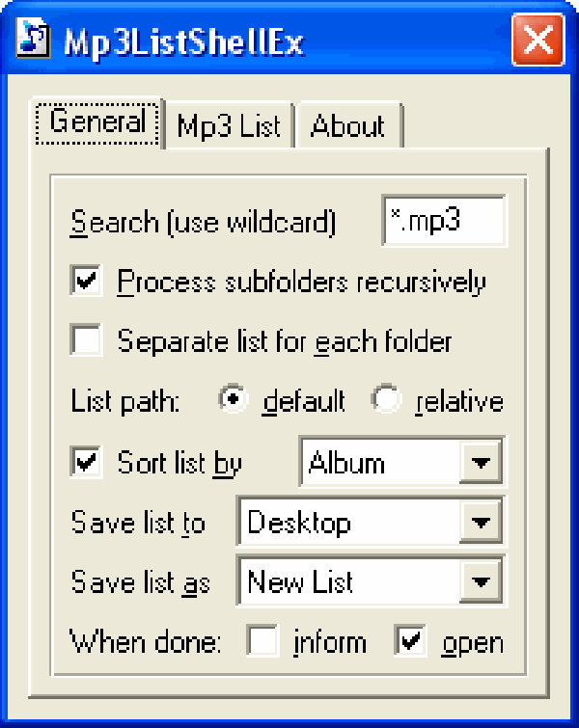
Task: Click the Mp3ListShellEx music note title icon
Action: click(33, 41)
